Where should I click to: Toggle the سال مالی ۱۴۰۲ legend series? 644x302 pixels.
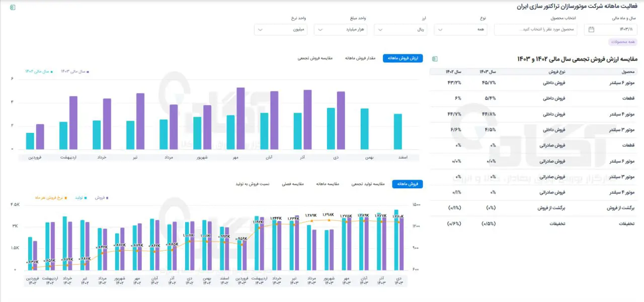(39, 71)
